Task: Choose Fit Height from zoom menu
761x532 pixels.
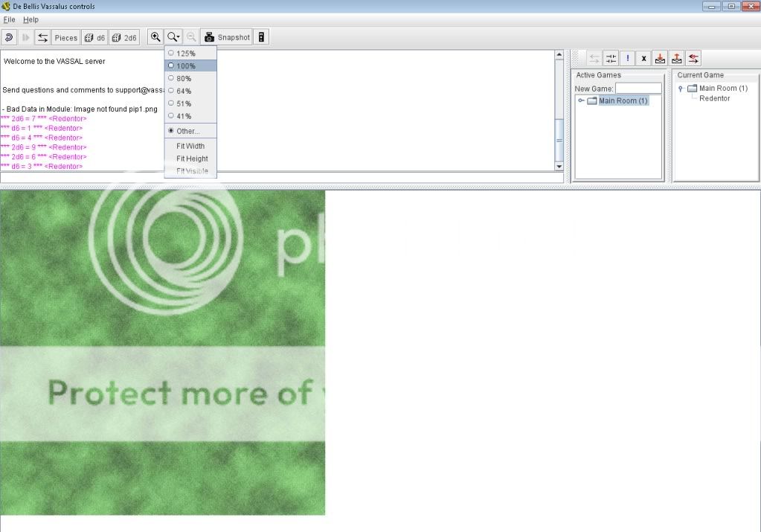Action: pyautogui.click(x=190, y=158)
